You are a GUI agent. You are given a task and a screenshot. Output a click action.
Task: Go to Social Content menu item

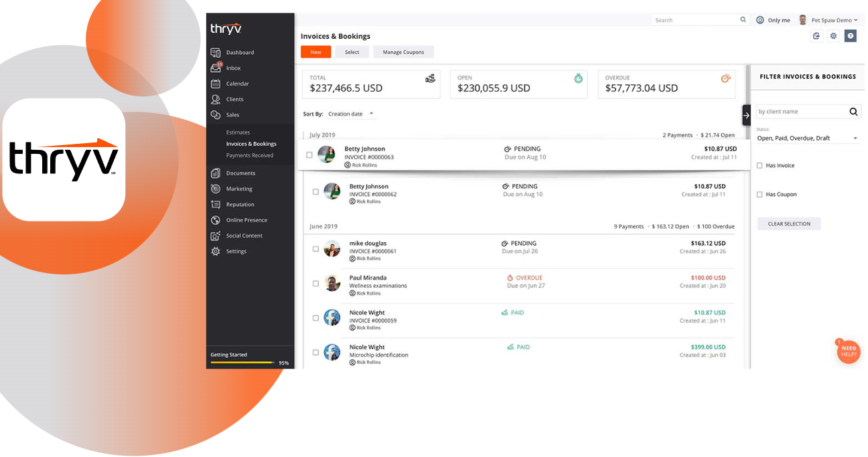244,236
